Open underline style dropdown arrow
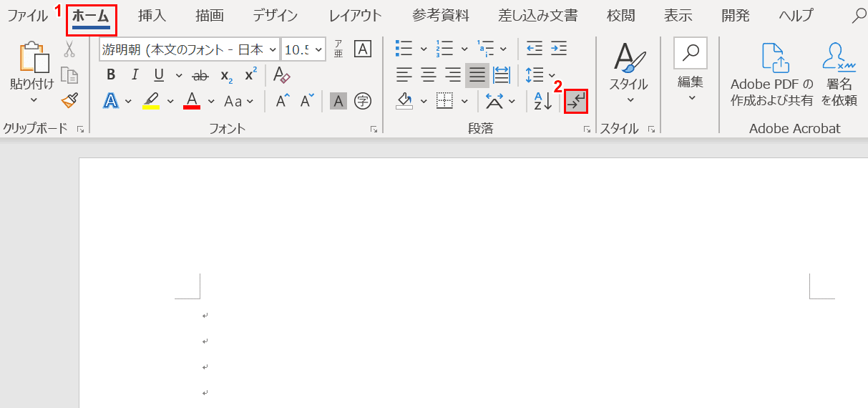 point(178,75)
